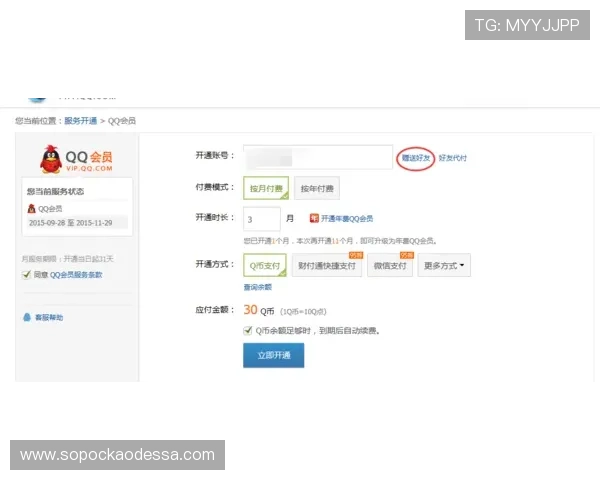Choose 微信支付 as payment method

click(x=390, y=265)
